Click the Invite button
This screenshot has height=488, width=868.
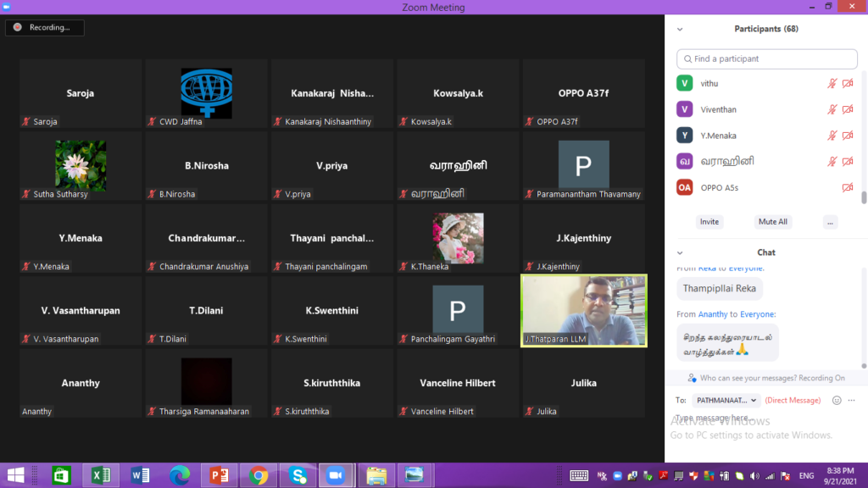coord(709,222)
